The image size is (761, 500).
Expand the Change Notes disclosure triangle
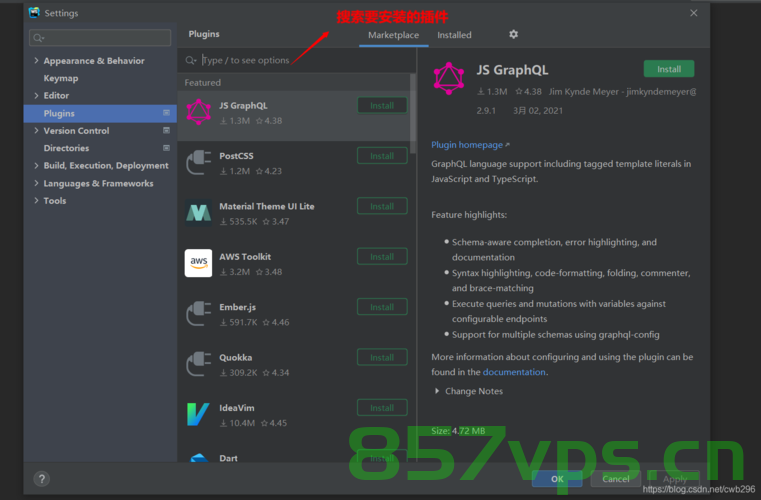pos(437,391)
